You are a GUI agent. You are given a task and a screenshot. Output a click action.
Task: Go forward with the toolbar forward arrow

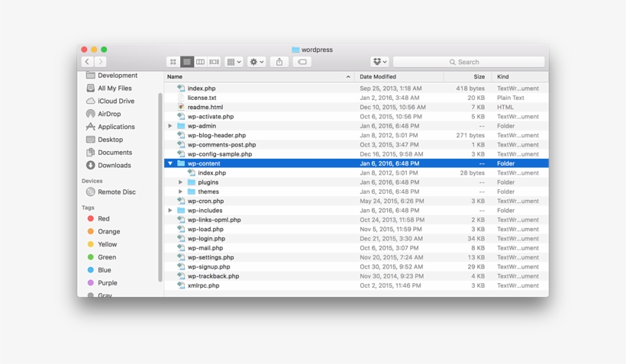[x=101, y=62]
